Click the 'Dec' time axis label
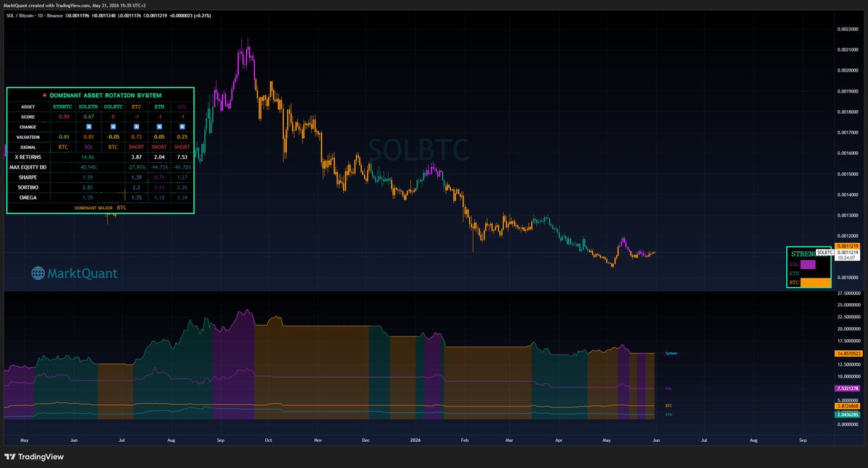Image resolution: width=868 pixels, height=468 pixels. tap(366, 441)
